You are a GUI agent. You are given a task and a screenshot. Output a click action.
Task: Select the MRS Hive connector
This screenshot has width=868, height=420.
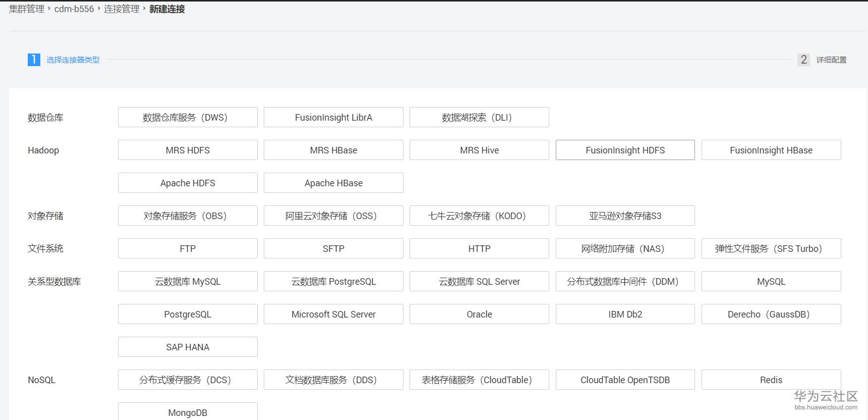(479, 150)
